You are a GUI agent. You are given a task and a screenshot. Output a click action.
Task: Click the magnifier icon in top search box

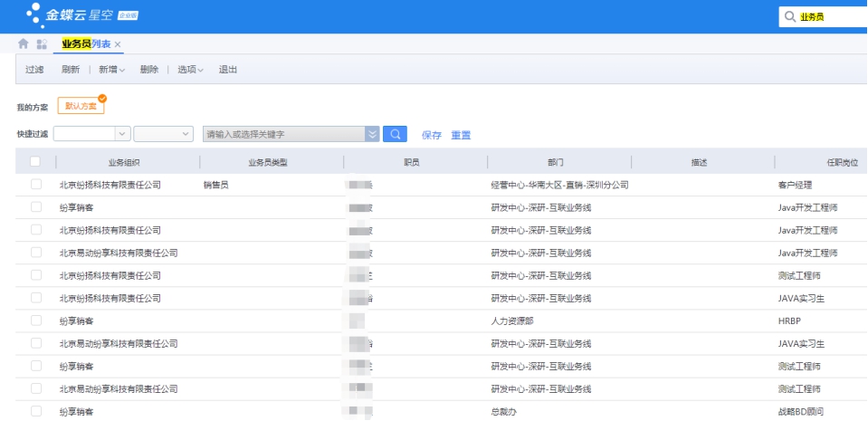coord(790,16)
